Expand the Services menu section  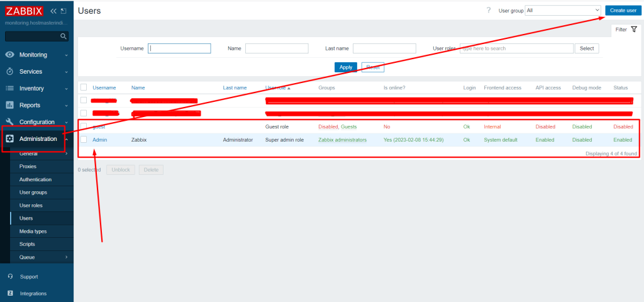pos(36,72)
